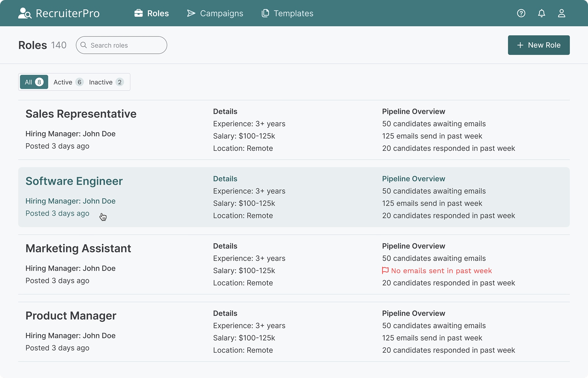
Task: Type in the Search roles field
Action: pos(125,45)
